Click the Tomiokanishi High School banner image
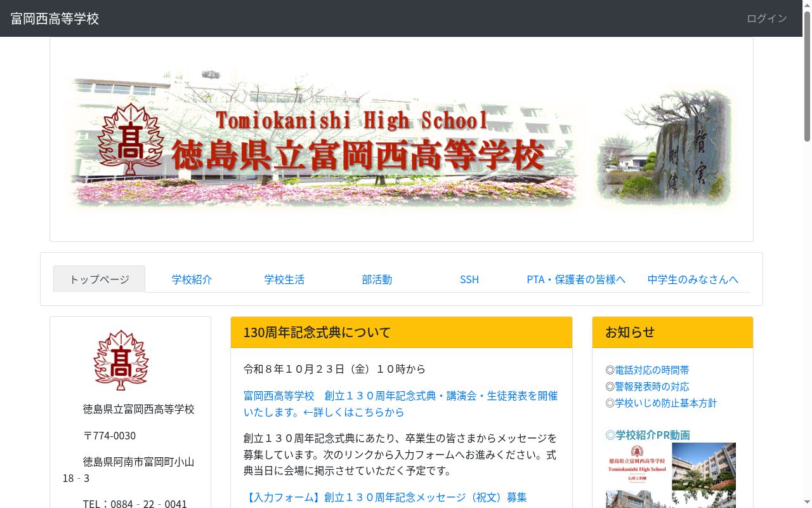Screen dimensions: 812x508 coord(401,139)
